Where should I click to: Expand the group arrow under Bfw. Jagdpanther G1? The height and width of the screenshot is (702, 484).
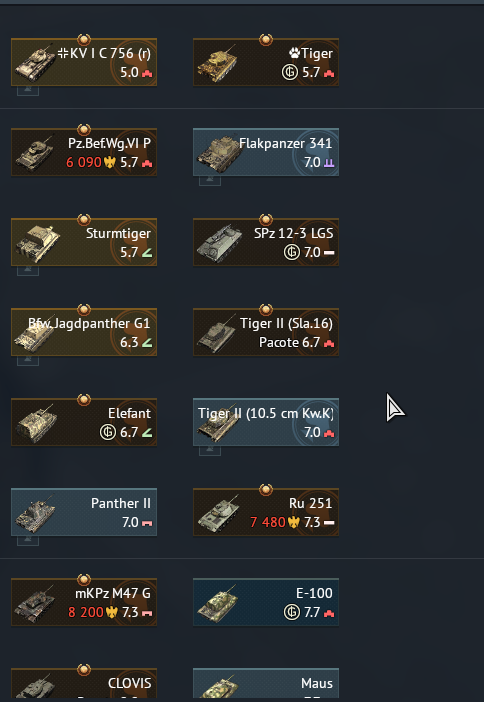28,360
